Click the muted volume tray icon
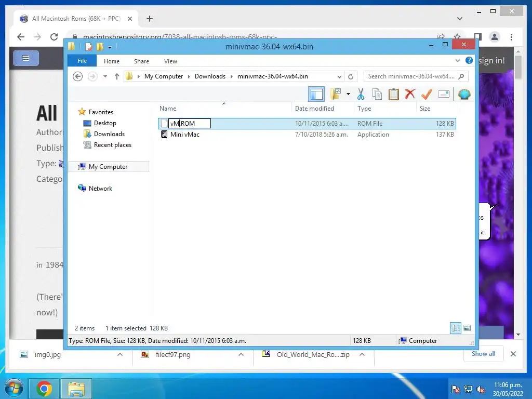Screen dimensions: 532x399 point(480,389)
